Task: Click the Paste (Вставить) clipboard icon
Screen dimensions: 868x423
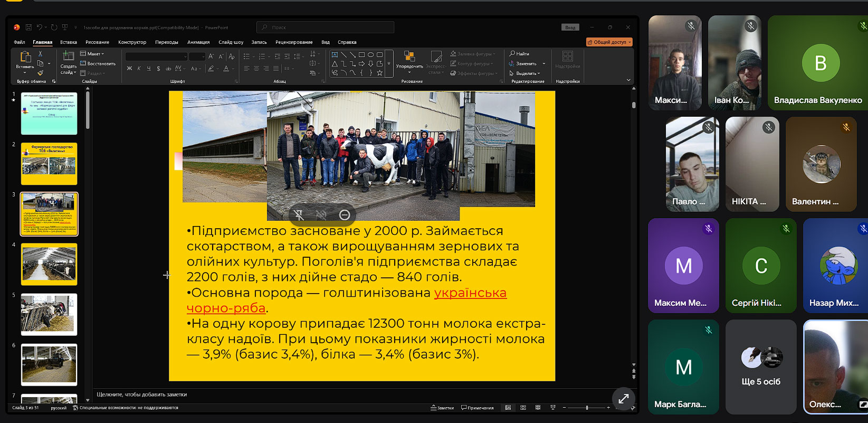Action: [25, 57]
